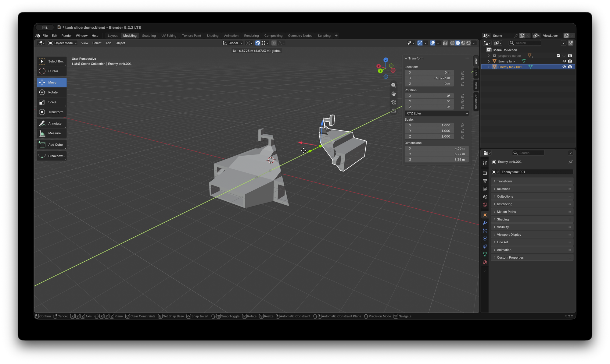Open the Render menu
Screen dimensions: 610x364
(x=66, y=36)
